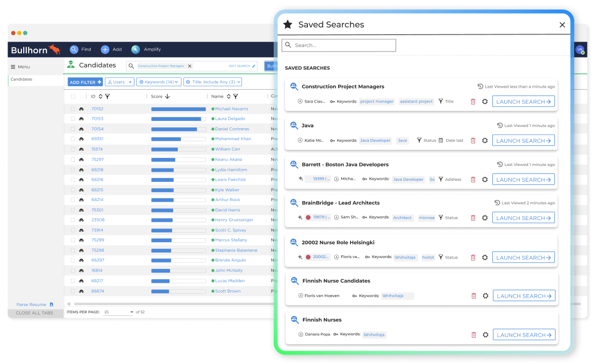
Task: Expand Title: Include Any (3) dropdown
Action: (x=213, y=82)
